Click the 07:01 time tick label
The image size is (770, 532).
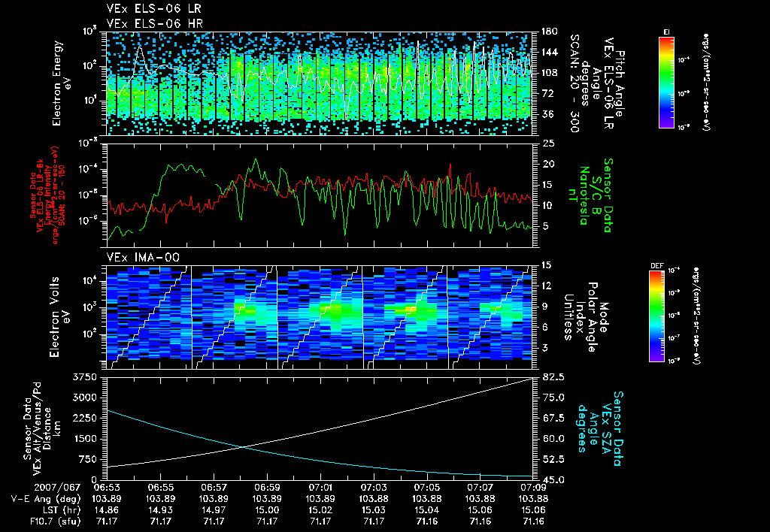point(320,488)
